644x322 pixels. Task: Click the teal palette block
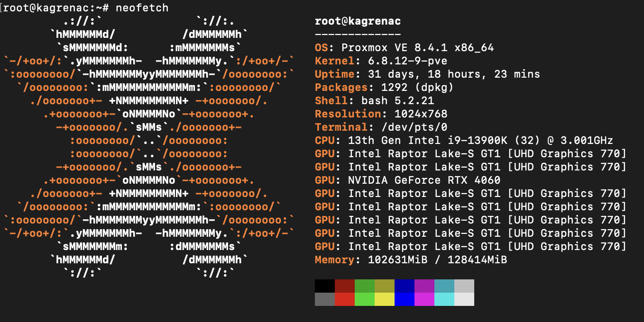(x=444, y=286)
